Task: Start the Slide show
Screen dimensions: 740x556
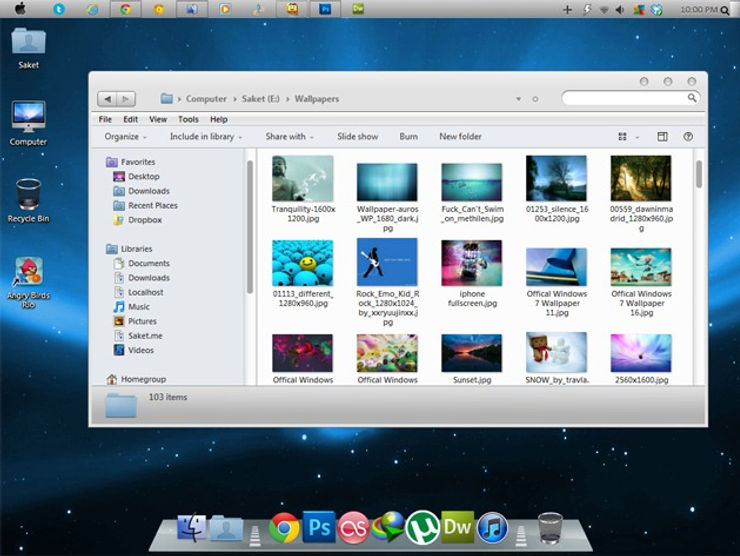Action: point(357,136)
